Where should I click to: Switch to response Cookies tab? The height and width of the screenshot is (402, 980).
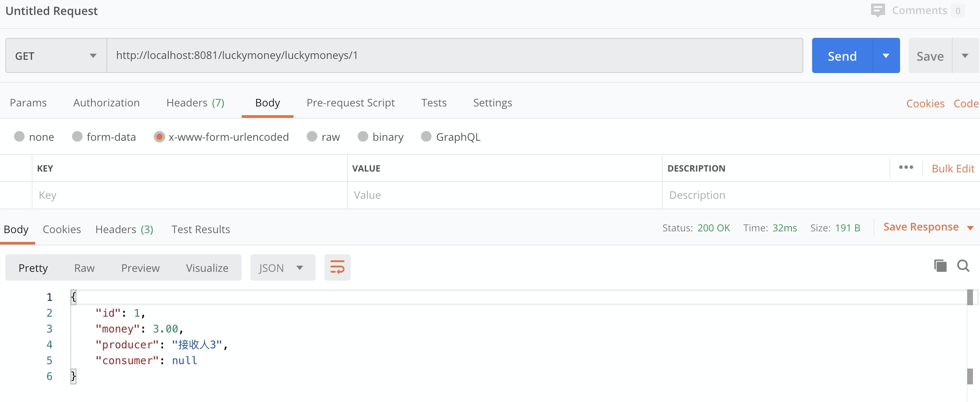pos(62,229)
